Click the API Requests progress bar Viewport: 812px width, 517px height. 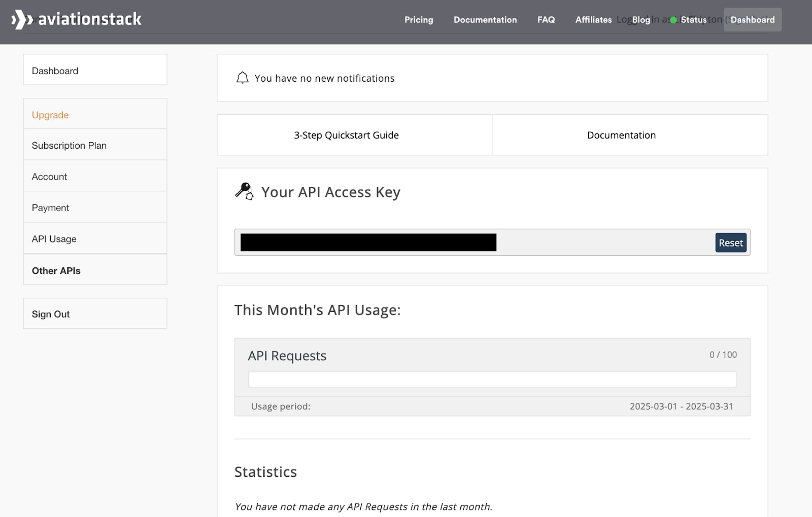[491, 379]
